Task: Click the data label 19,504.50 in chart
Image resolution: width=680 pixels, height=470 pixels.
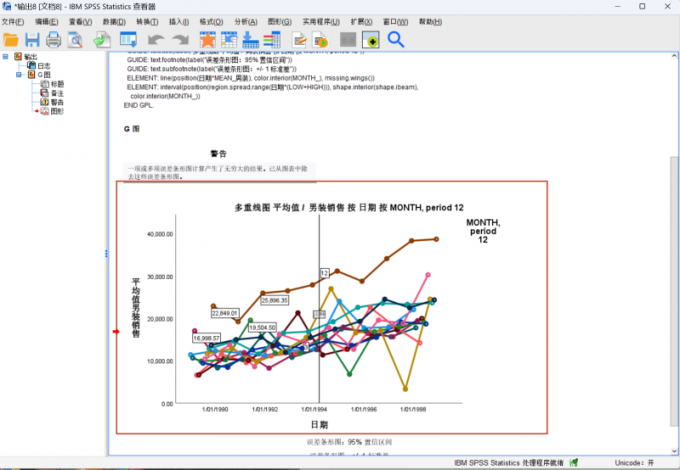Action: pos(262,327)
